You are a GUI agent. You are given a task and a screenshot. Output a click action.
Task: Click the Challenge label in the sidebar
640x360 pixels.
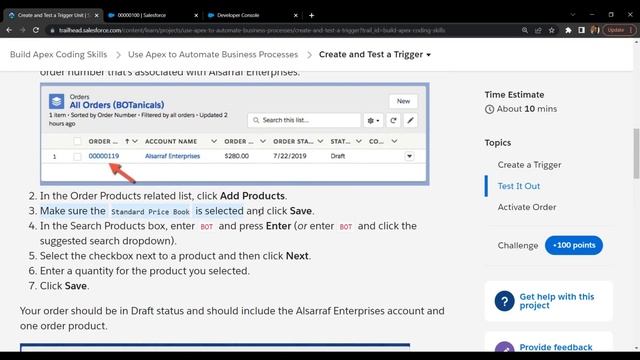[518, 245]
